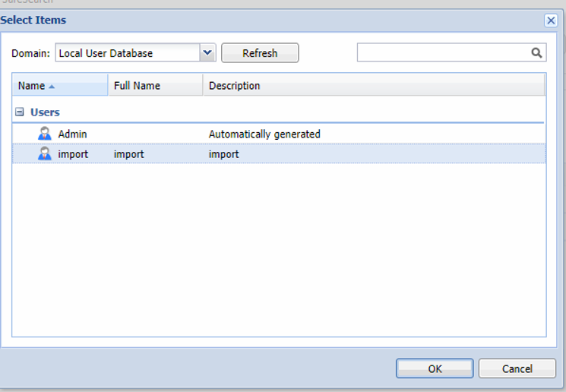Select the Admin user row
Screen dimensions: 566x392
[x=73, y=134]
